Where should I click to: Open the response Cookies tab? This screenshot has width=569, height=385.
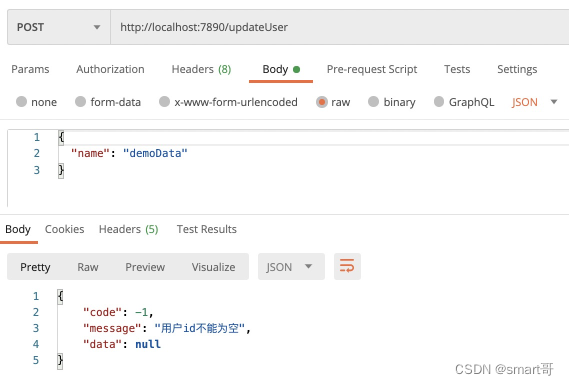pos(65,229)
